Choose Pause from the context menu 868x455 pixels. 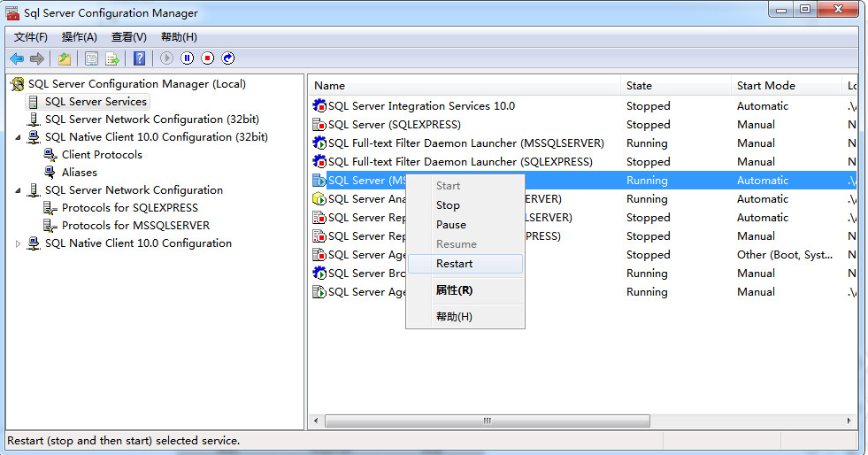[465, 225]
